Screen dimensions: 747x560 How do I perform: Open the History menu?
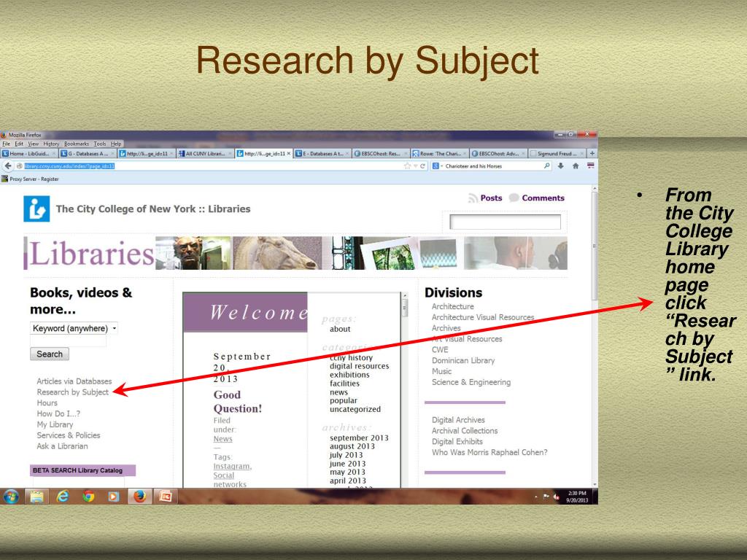point(52,144)
